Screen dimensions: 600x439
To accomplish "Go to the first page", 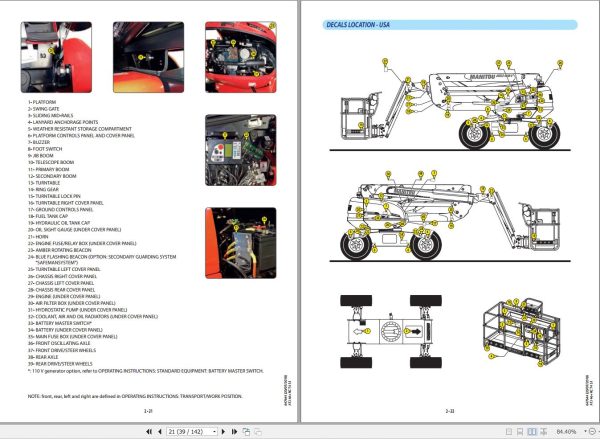I will coord(149,432).
